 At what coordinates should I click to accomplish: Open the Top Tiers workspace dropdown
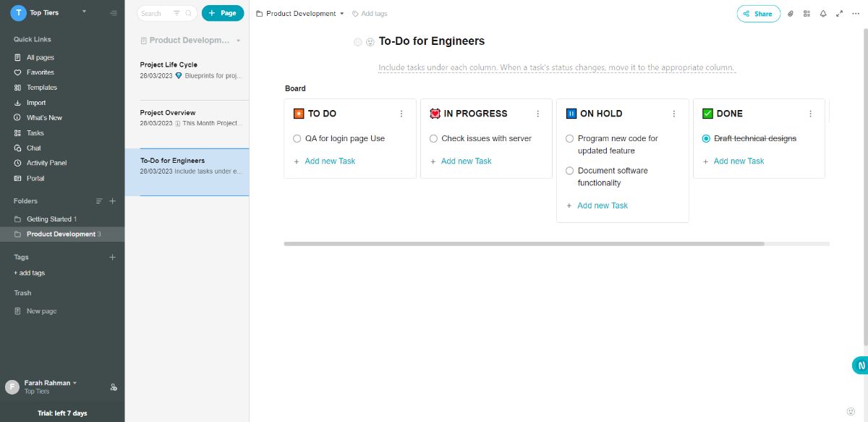click(x=84, y=12)
